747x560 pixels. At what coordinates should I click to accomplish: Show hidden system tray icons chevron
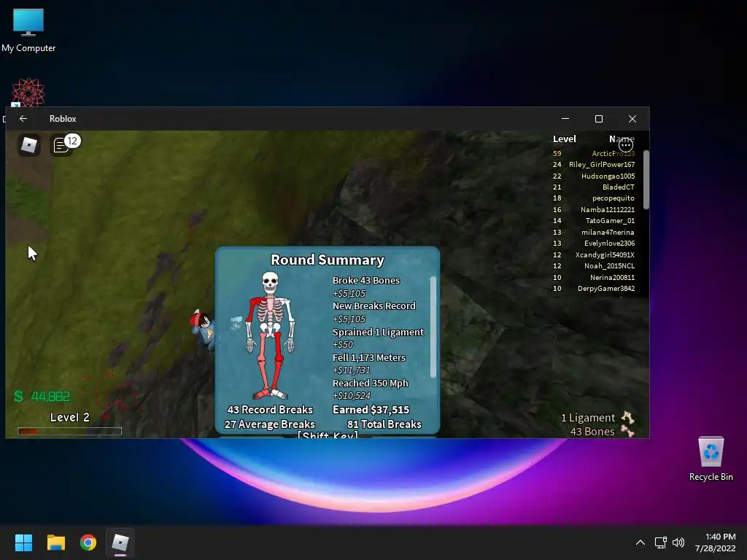tap(640, 542)
